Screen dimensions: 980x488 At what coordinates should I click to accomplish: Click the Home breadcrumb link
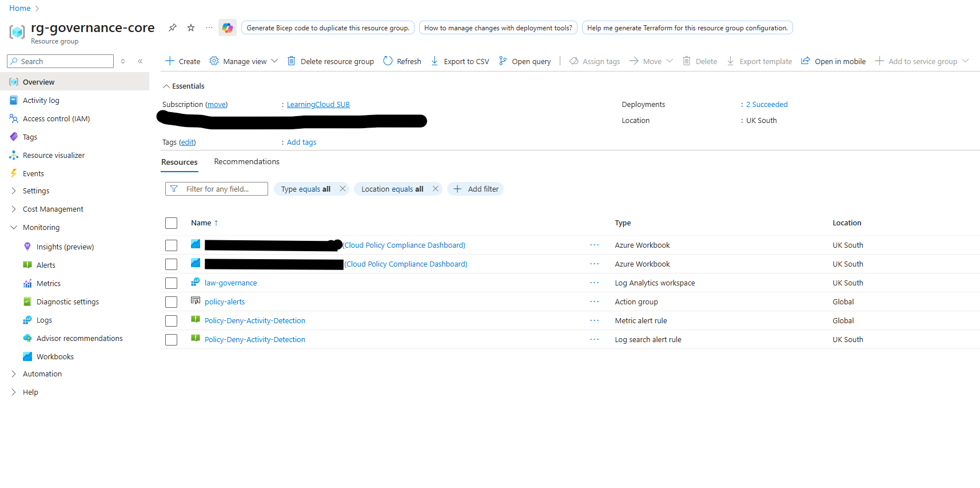point(20,8)
